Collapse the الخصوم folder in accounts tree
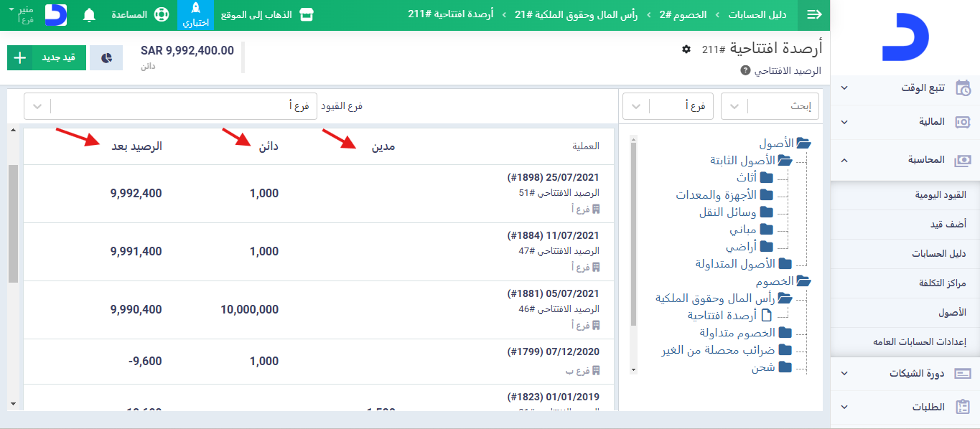The width and height of the screenshot is (980, 429). tap(803, 281)
